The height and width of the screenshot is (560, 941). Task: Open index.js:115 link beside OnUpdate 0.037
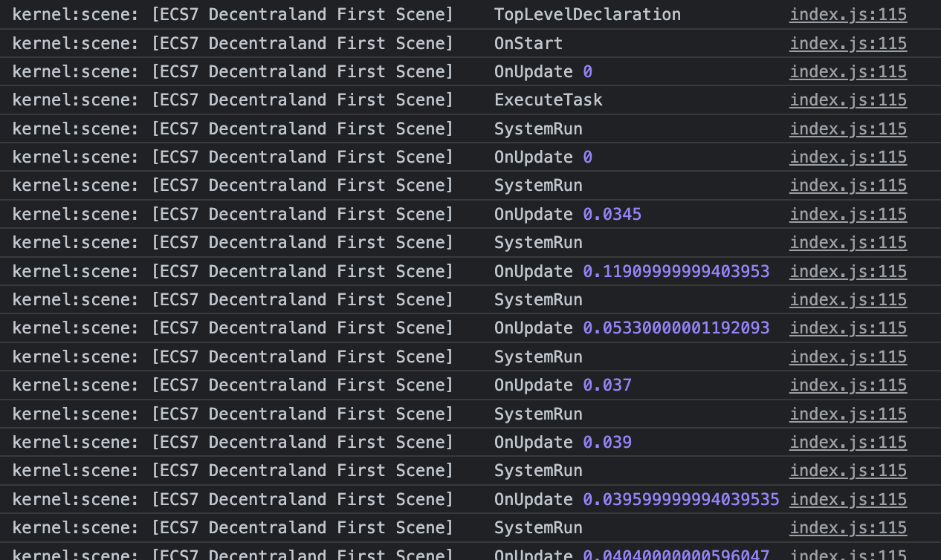[847, 385]
